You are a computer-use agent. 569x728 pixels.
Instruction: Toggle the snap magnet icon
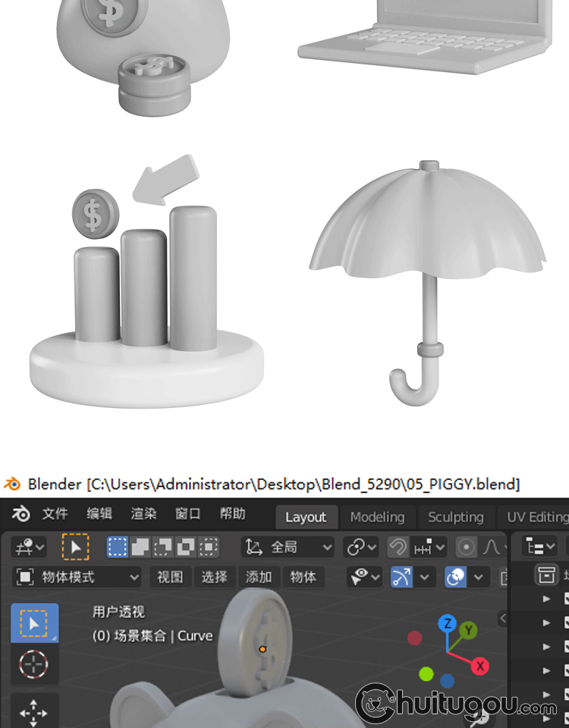pyautogui.click(x=398, y=547)
